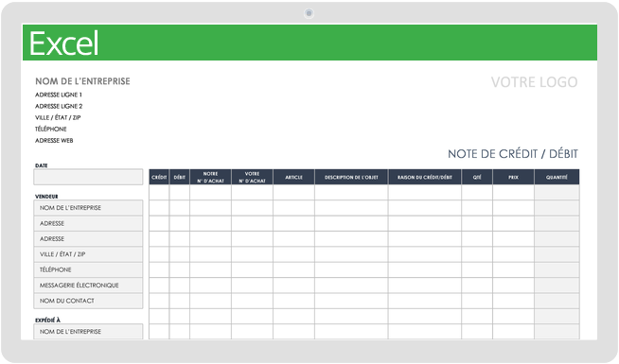
Task: Click the ARTICLE column header
Action: point(293,177)
